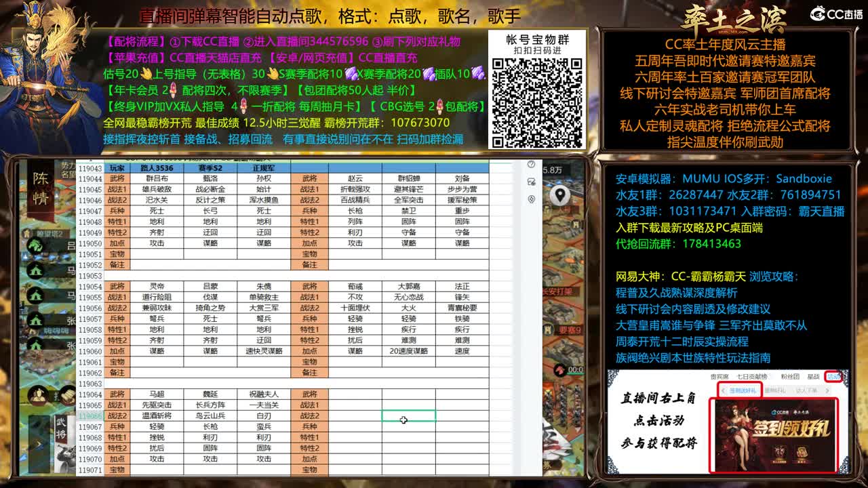The width and height of the screenshot is (868, 488).
Task: Click the diamond-shaped icon in the spreadsheet side strip
Action: click(531, 199)
